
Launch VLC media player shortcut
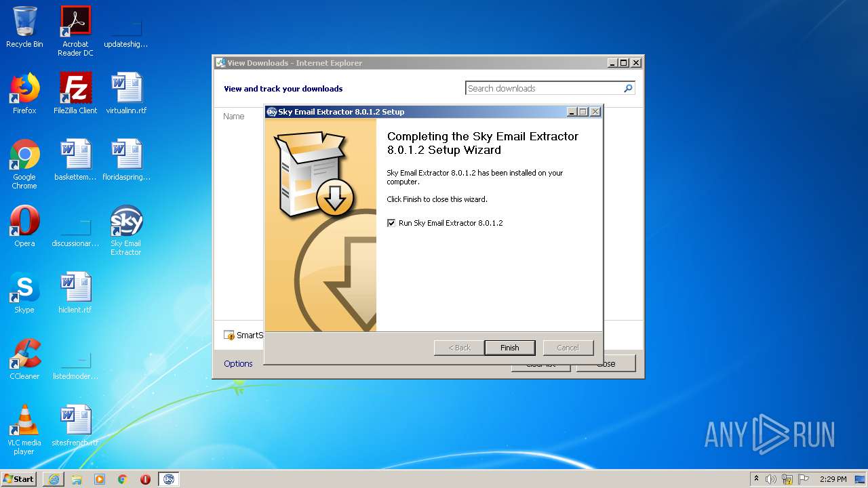24,430
